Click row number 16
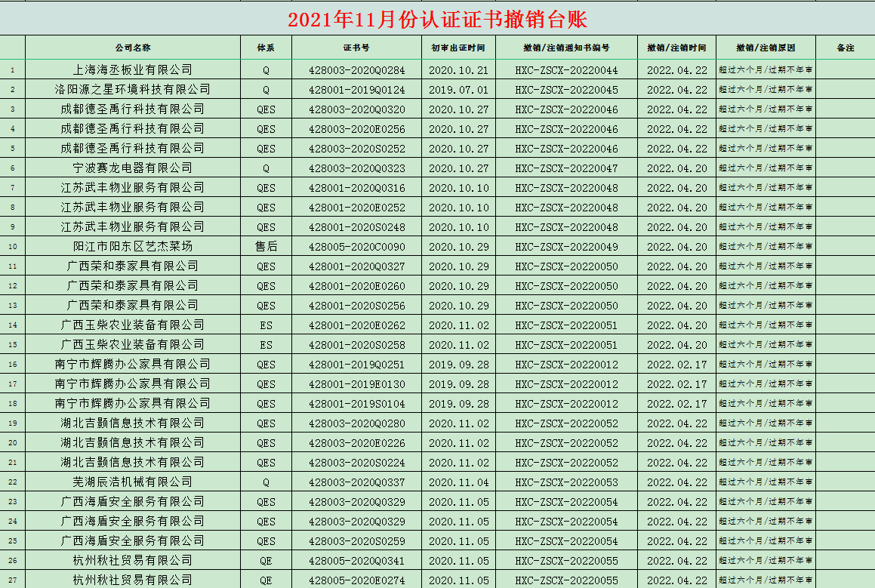 pos(12,365)
